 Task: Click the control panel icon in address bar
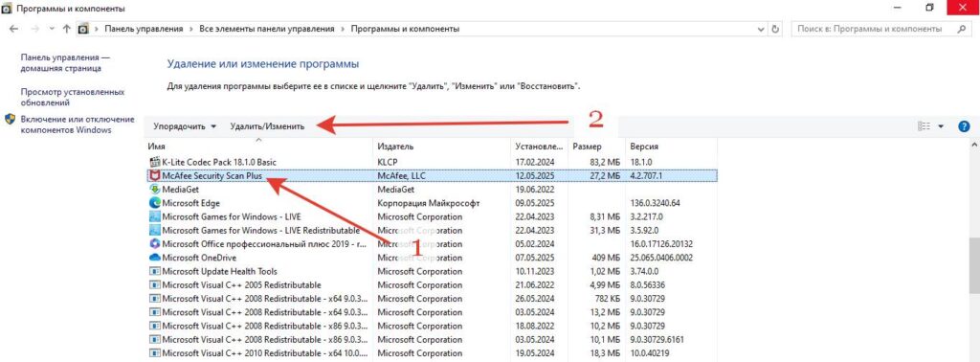click(82, 29)
